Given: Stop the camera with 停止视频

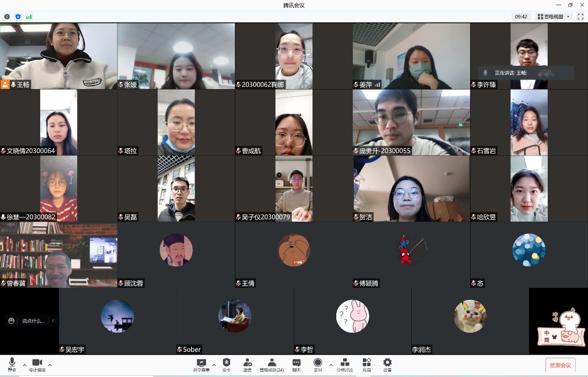Looking at the screenshot, I should (37, 364).
